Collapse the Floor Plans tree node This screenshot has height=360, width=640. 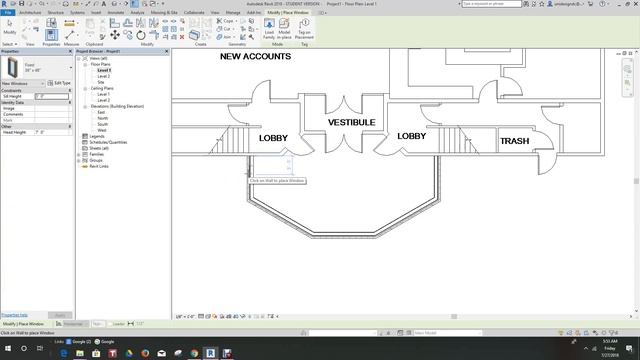pos(85,64)
